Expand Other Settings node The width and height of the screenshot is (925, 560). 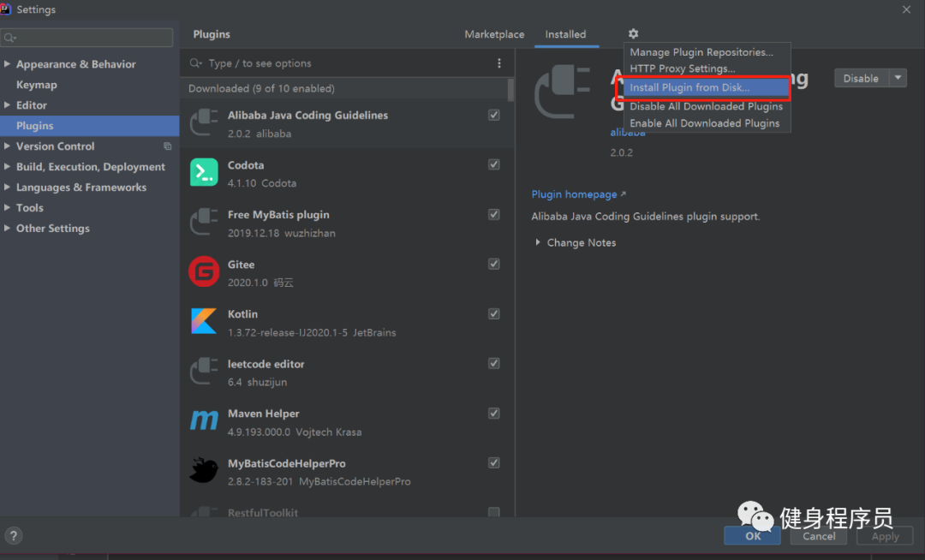click(7, 228)
